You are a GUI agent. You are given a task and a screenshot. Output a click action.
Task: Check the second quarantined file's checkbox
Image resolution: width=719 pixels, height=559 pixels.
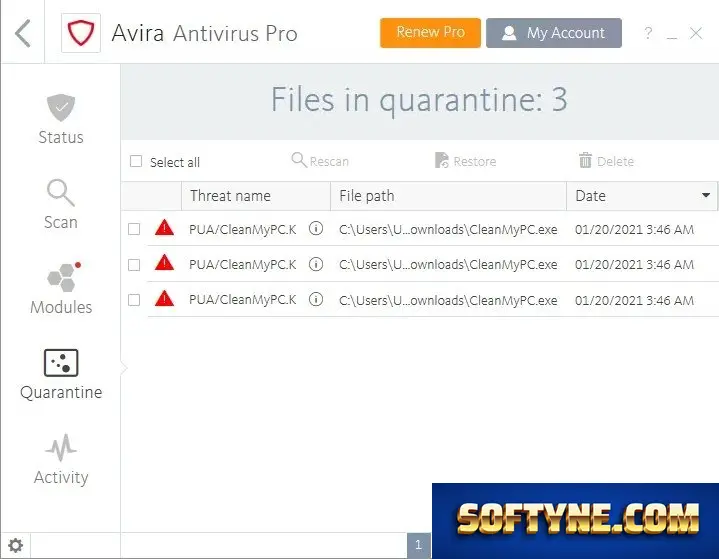134,265
